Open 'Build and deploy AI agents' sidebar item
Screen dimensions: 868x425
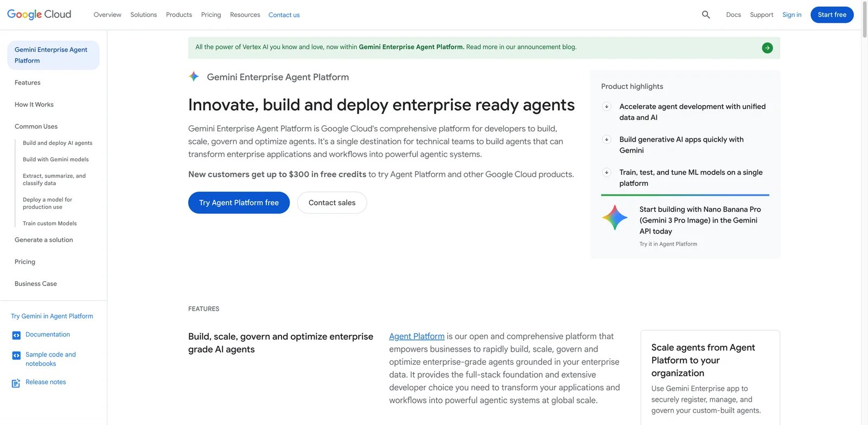58,143
